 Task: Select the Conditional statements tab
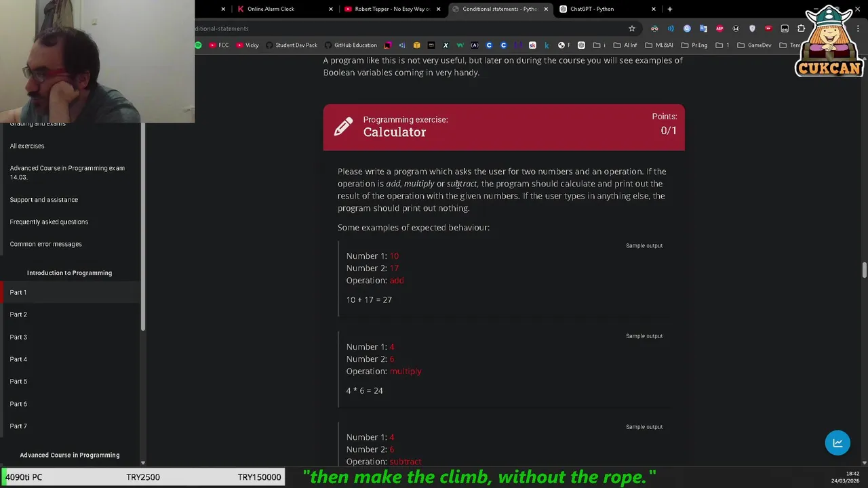(500, 9)
